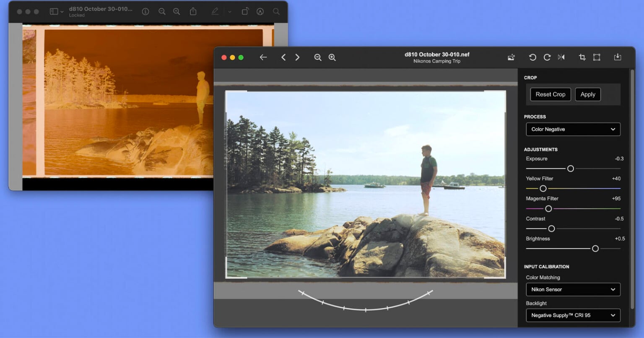Viewport: 644px width, 338px height.
Task: Click the Brightness slider handle
Action: point(595,249)
